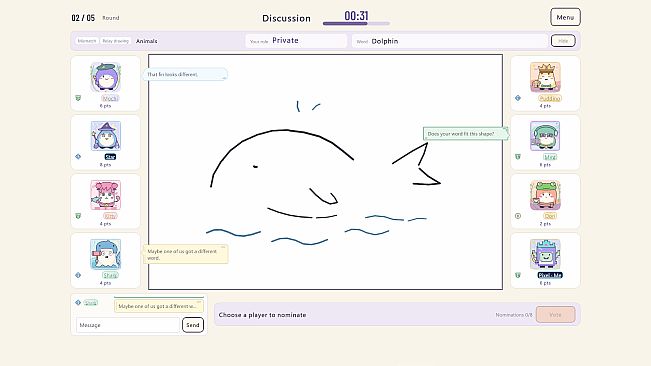This screenshot has height=366, width=651.
Task: Click Pudding's 4 pts score
Action: (x=545, y=106)
